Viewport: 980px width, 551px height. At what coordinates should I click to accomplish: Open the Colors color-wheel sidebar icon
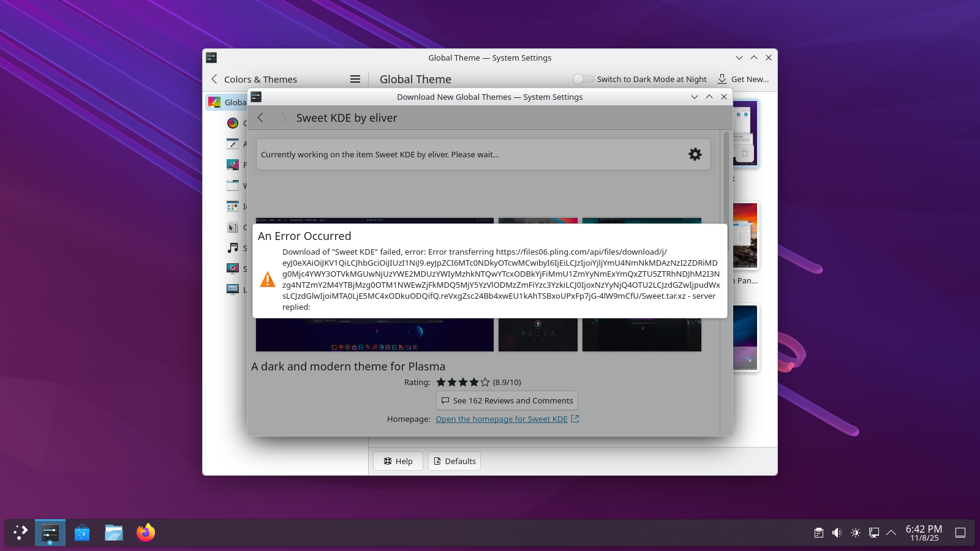pos(233,123)
